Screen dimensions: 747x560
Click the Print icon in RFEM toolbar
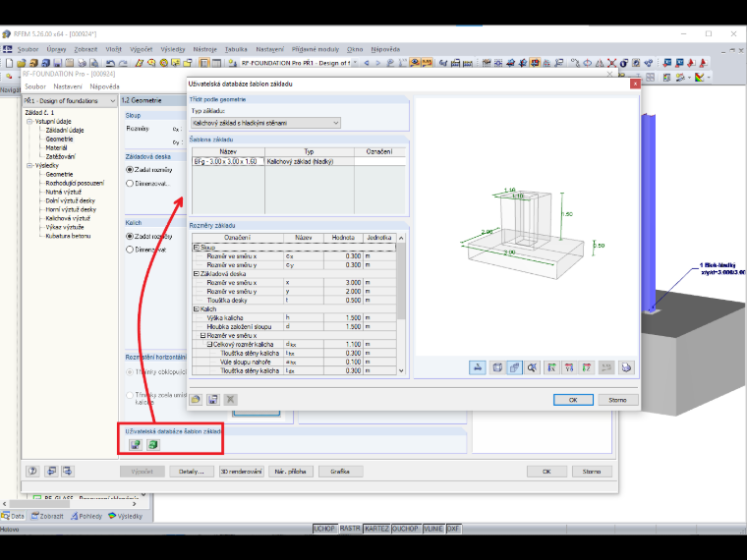point(82,63)
